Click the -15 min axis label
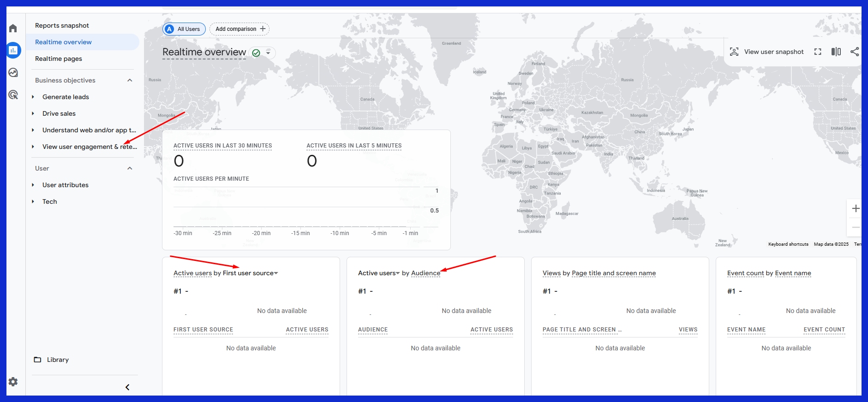The width and height of the screenshot is (868, 402). click(x=300, y=233)
